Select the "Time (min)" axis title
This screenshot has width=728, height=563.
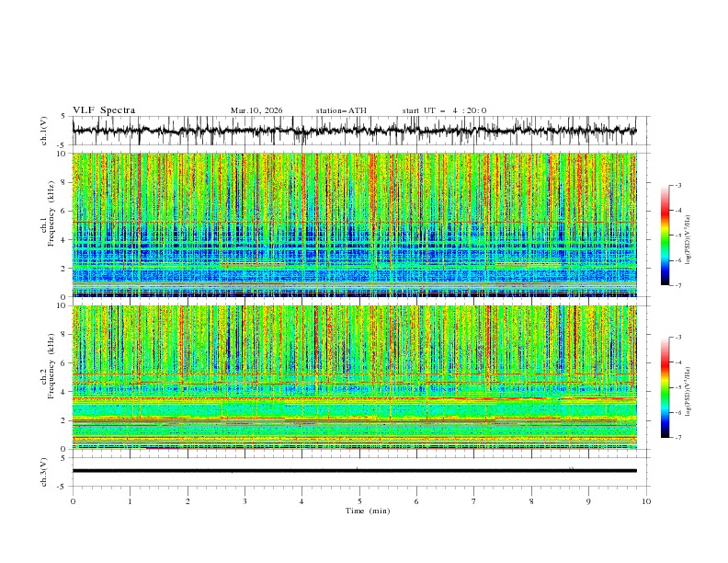(368, 511)
